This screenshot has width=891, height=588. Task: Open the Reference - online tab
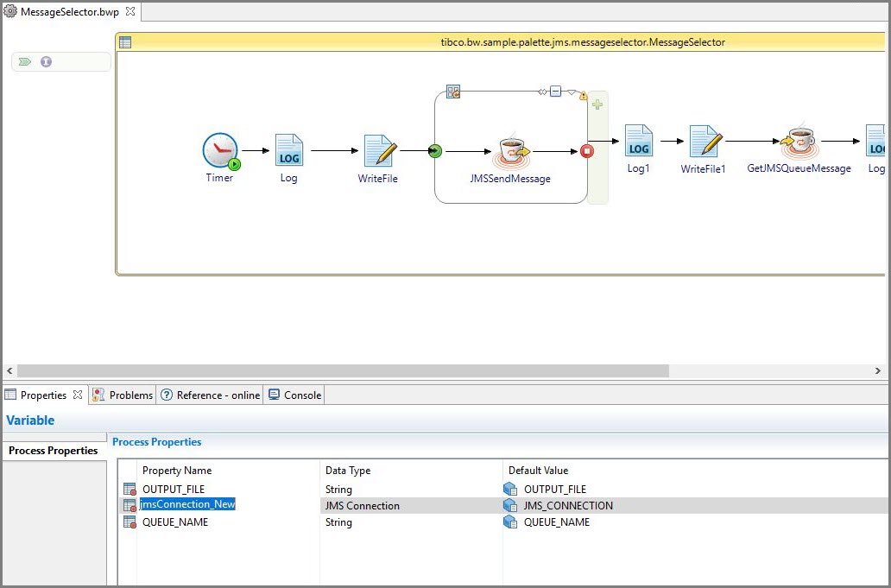(211, 395)
